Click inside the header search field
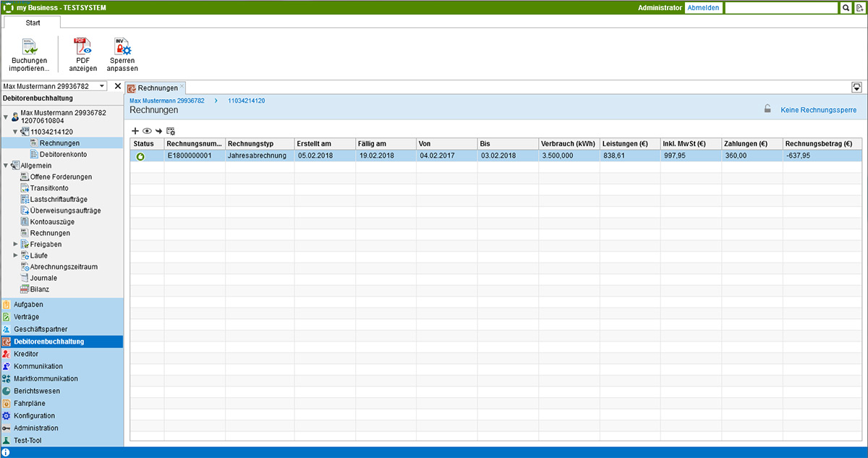Image resolution: width=868 pixels, height=458 pixels. pyautogui.click(x=781, y=7)
